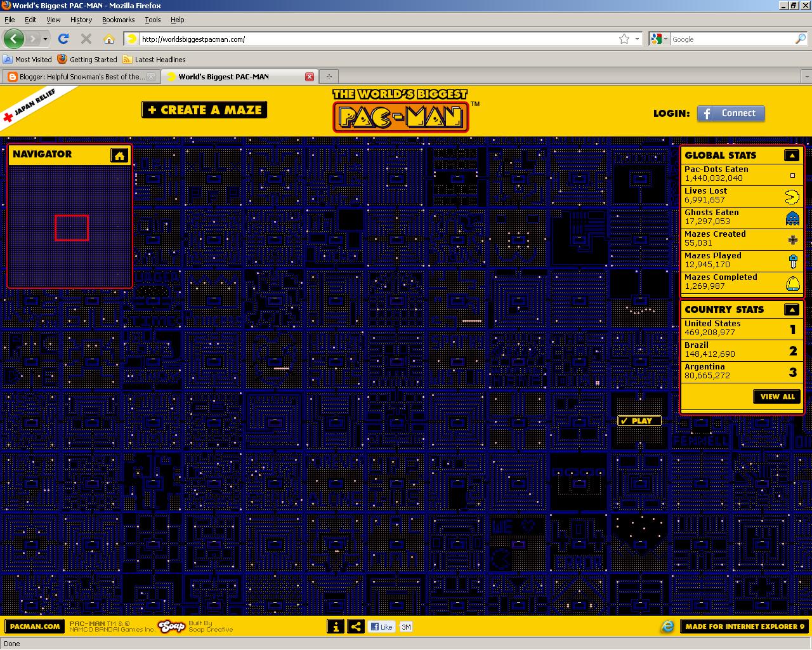Click the bell icon next to Mazes Completed

click(792, 282)
